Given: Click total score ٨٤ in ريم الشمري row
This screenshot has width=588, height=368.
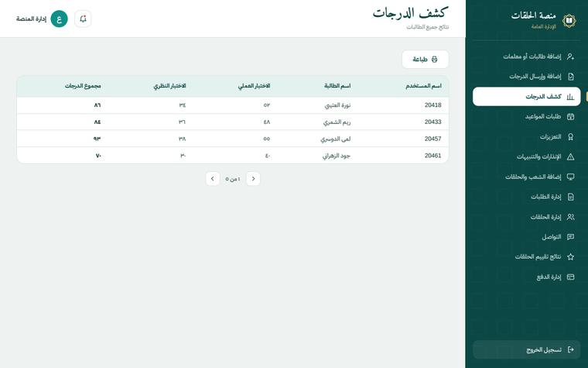Looking at the screenshot, I should [x=97, y=122].
